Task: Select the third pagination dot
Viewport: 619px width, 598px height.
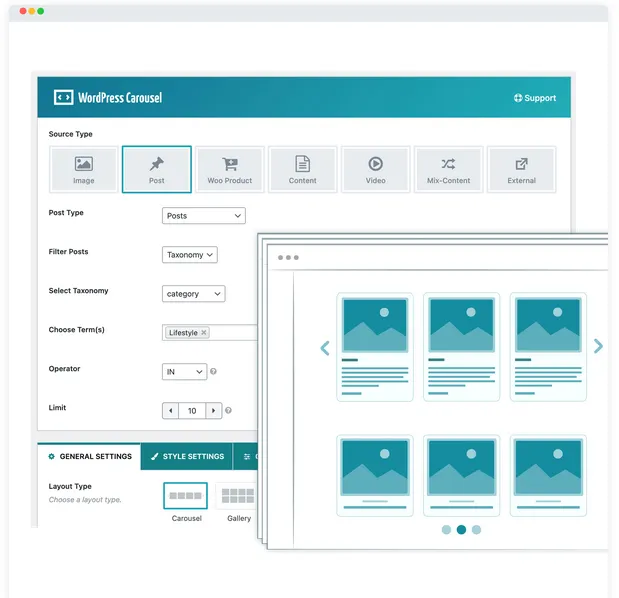Action: tap(476, 530)
